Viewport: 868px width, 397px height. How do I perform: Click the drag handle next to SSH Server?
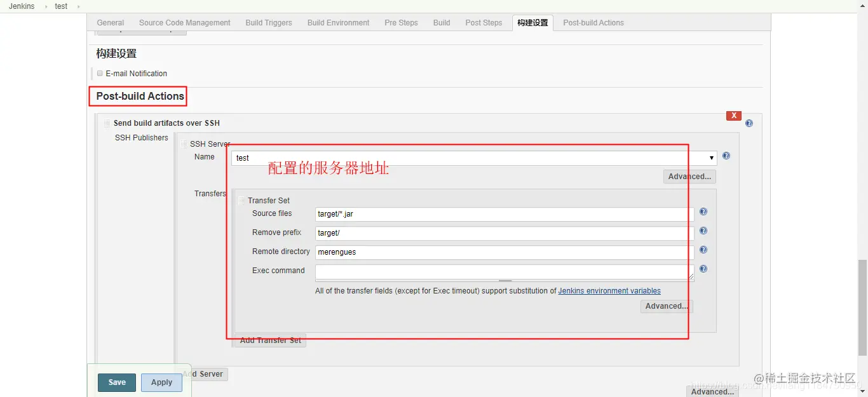(184, 144)
